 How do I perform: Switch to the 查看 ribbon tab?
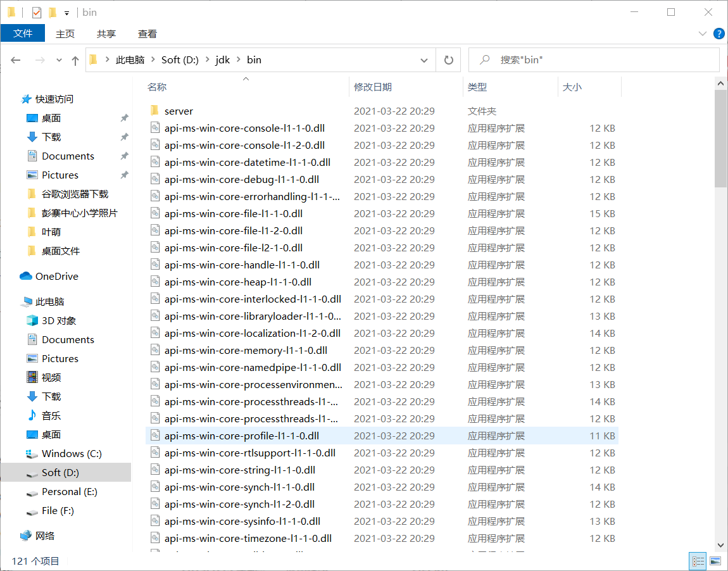click(x=147, y=34)
